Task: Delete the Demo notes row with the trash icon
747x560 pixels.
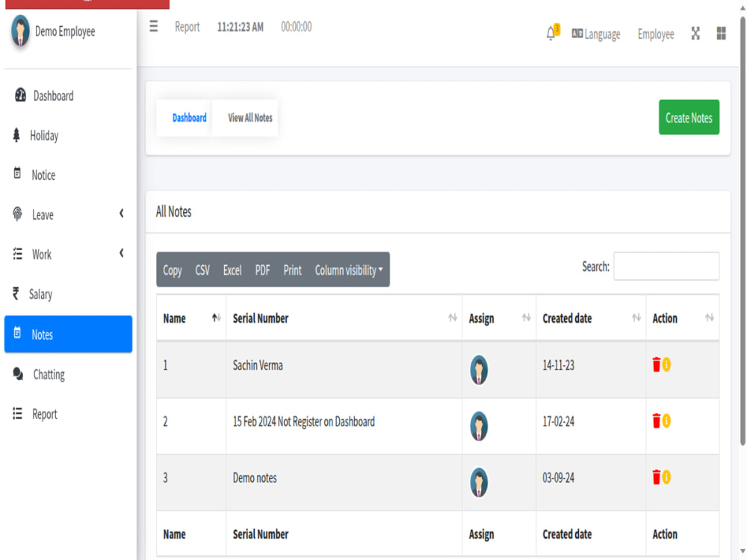Action: click(x=657, y=477)
